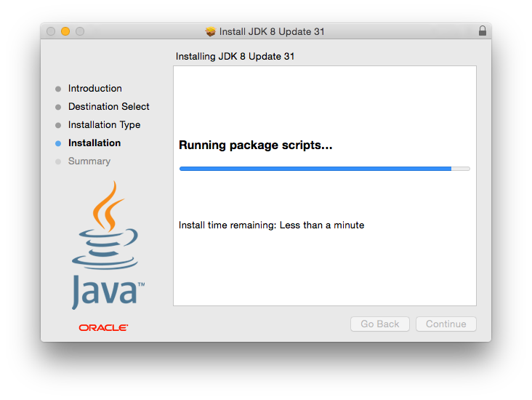Select the Introduction step
532x400 pixels.
click(94, 88)
